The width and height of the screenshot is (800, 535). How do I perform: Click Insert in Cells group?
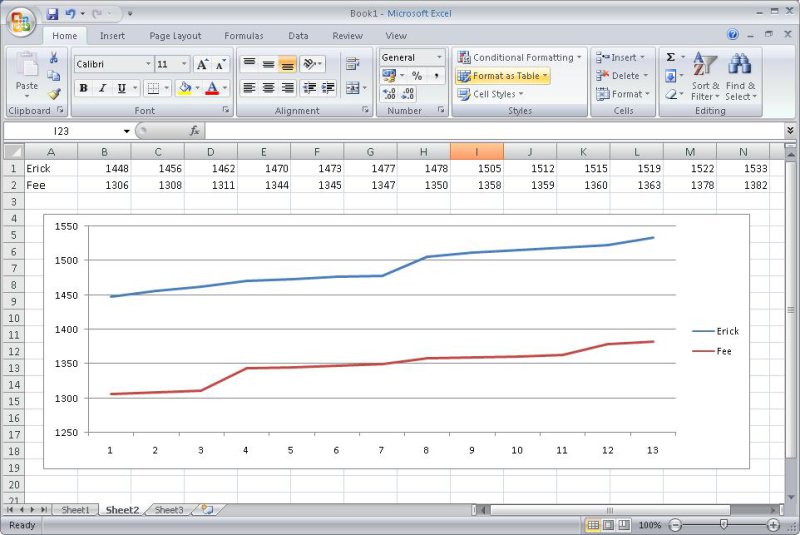620,58
